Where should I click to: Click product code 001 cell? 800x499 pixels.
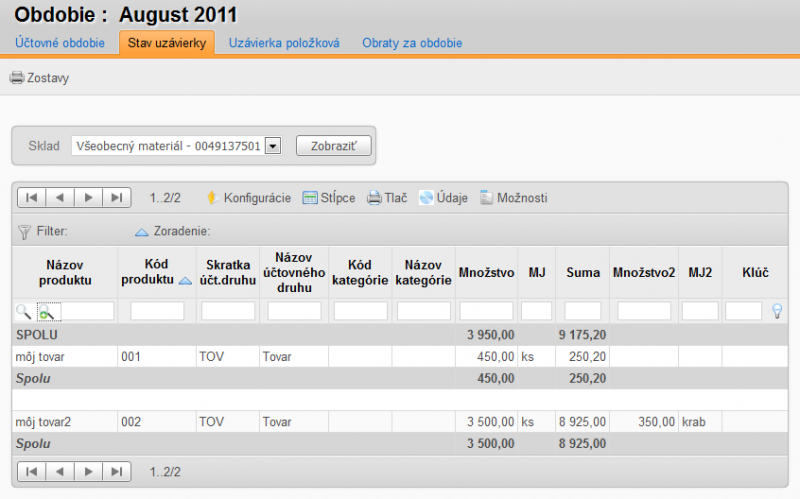(157, 357)
